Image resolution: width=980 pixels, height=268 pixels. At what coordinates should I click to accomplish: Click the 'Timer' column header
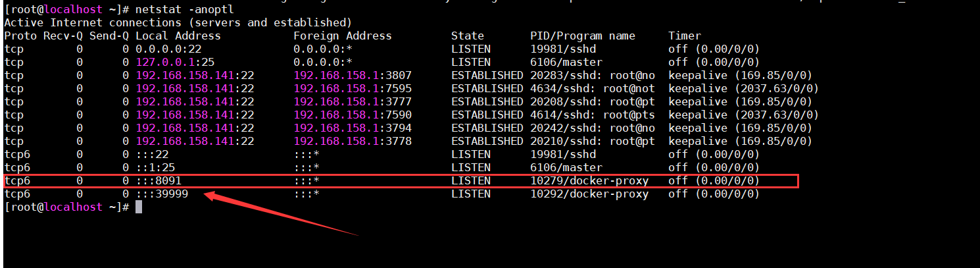685,36
